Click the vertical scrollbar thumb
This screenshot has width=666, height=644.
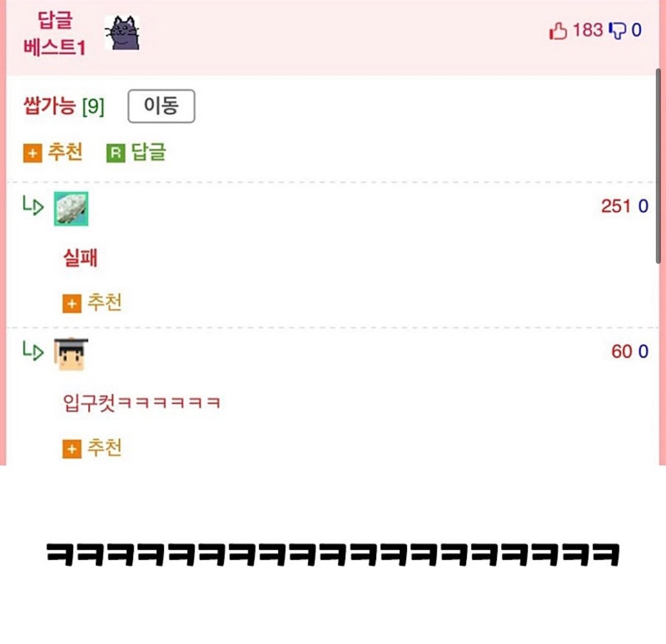click(x=658, y=166)
